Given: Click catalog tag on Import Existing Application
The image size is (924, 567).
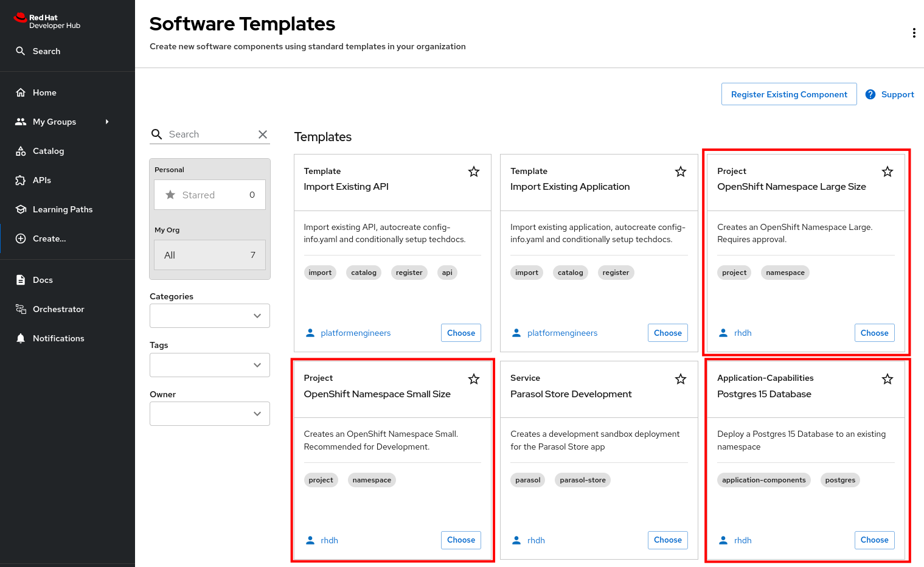Looking at the screenshot, I should point(571,273).
